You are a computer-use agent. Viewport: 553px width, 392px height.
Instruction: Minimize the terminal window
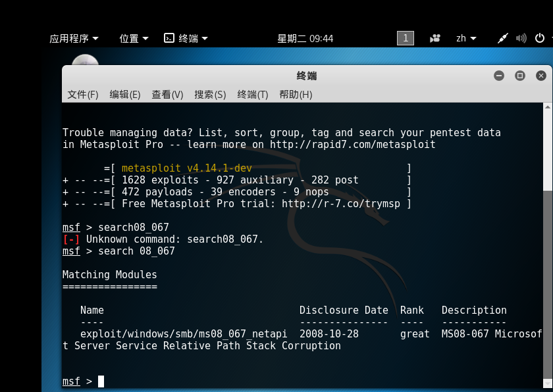(499, 76)
